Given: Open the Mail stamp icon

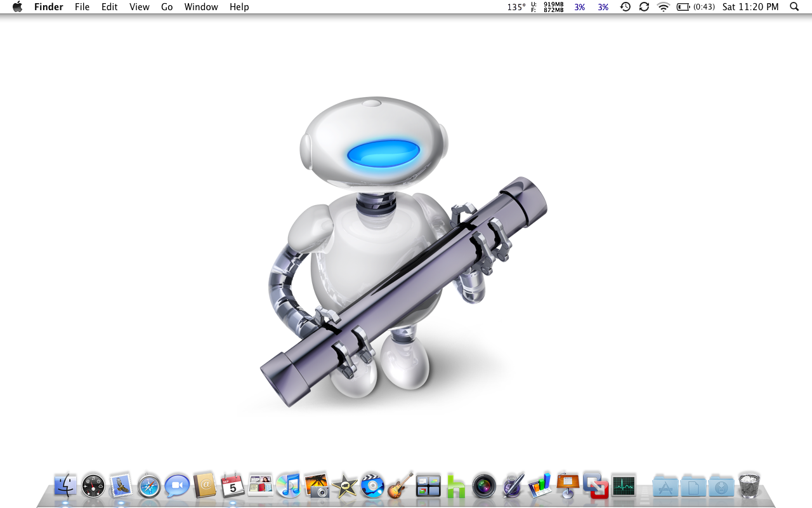Looking at the screenshot, I should pos(121,486).
